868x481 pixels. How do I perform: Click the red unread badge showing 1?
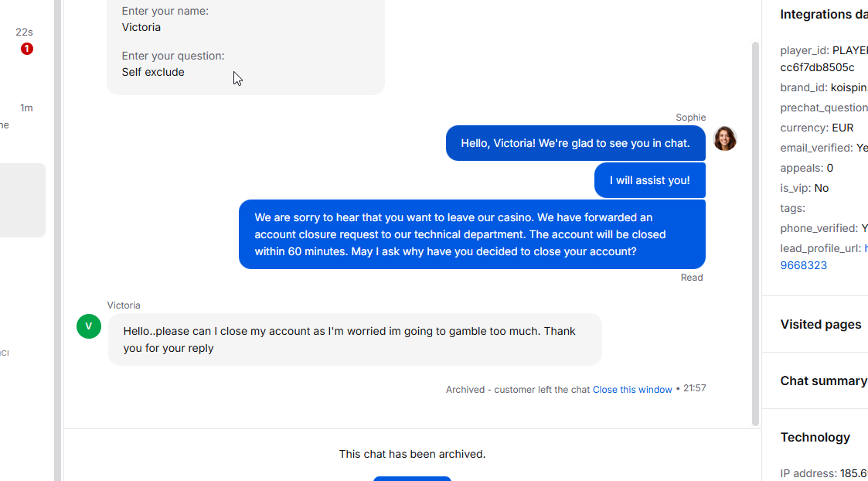(27, 49)
